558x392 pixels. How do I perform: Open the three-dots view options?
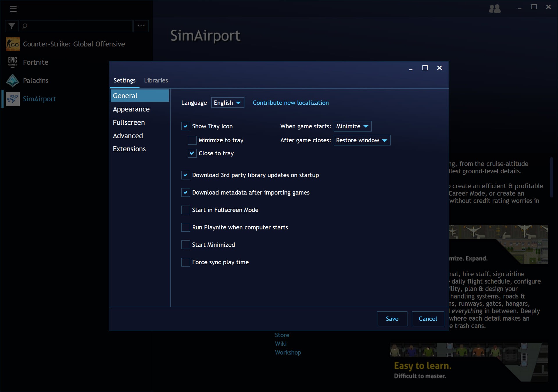pyautogui.click(x=141, y=26)
